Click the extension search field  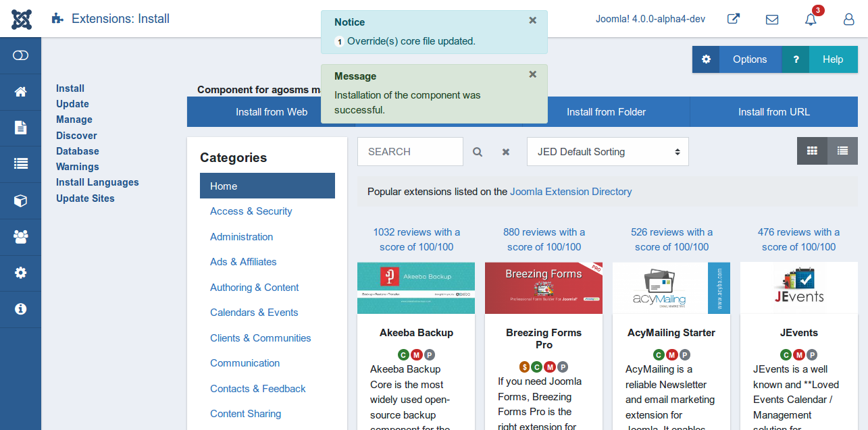point(410,152)
